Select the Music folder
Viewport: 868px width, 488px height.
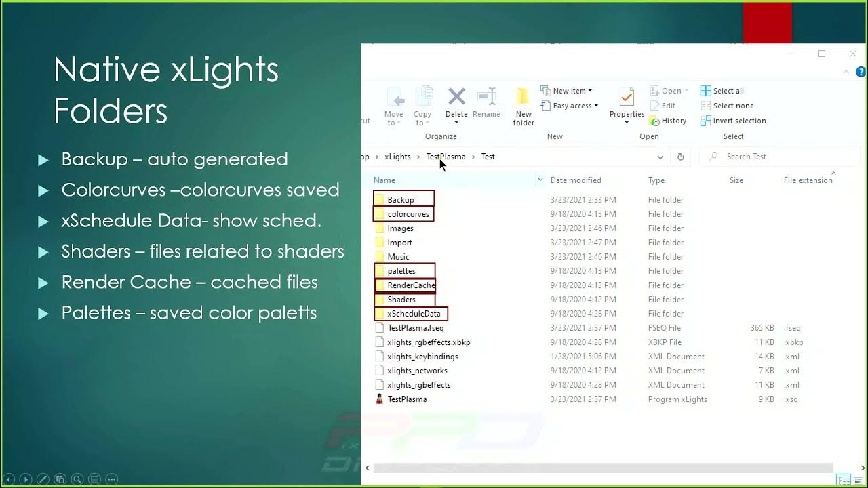tap(398, 257)
